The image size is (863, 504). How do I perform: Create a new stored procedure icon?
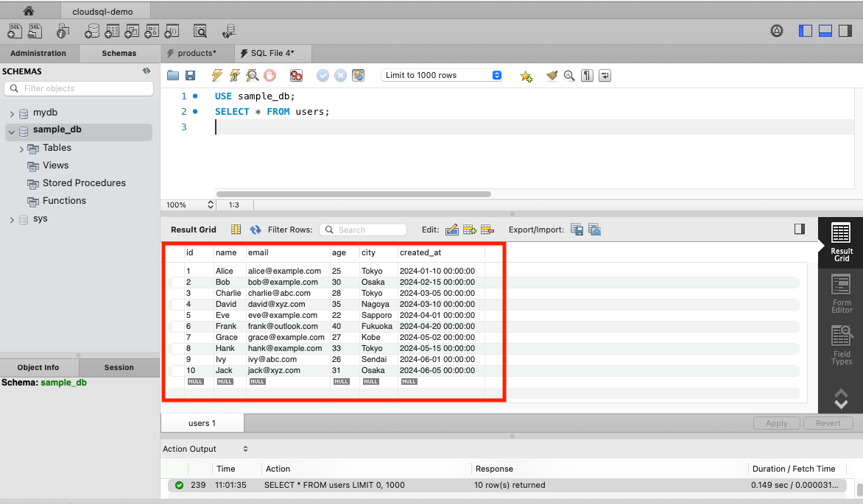click(x=152, y=32)
